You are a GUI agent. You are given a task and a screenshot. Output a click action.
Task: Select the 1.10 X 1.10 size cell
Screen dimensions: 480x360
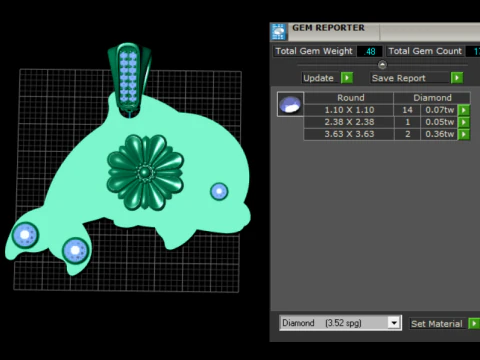pyautogui.click(x=349, y=110)
